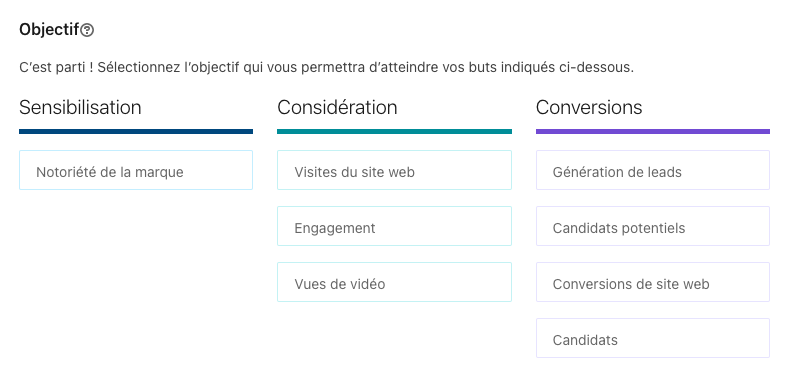The height and width of the screenshot is (374, 789).
Task: Choose the only option in the Sensibilisation column
Action: 136,170
